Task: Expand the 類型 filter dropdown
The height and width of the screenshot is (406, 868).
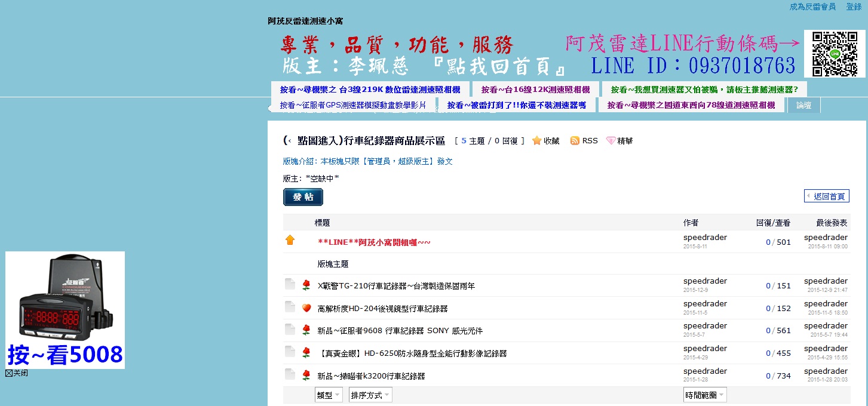Action: click(329, 395)
